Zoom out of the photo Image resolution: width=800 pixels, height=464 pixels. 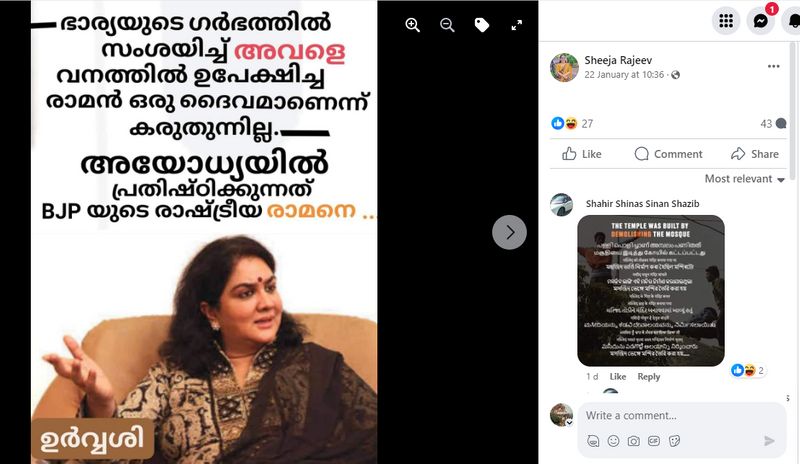[447, 25]
